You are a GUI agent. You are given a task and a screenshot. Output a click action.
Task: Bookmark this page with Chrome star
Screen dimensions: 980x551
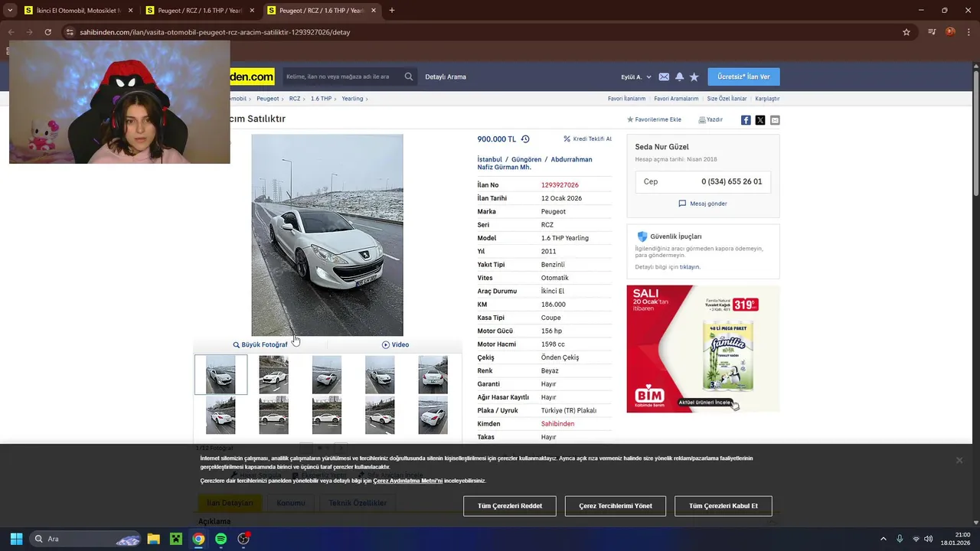coord(906,32)
